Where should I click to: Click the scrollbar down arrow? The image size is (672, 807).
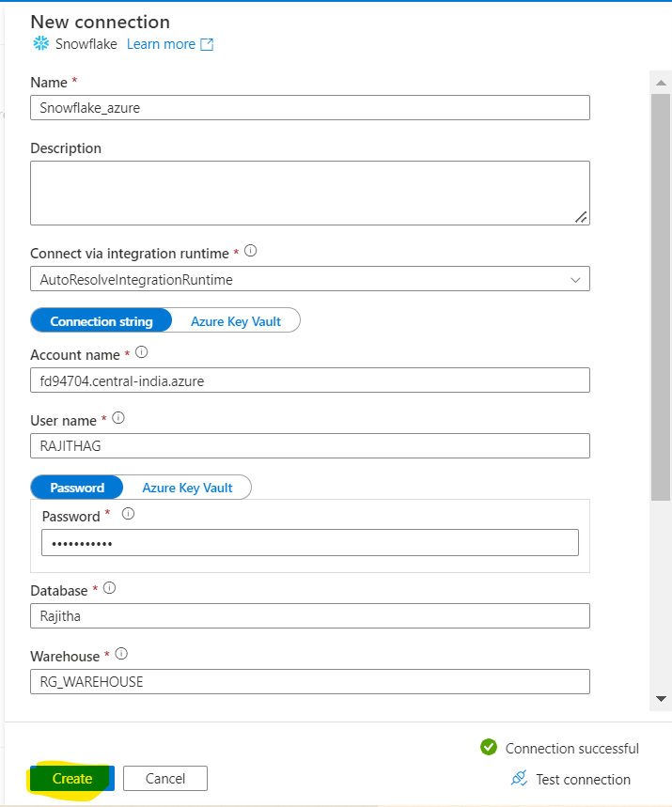661,699
